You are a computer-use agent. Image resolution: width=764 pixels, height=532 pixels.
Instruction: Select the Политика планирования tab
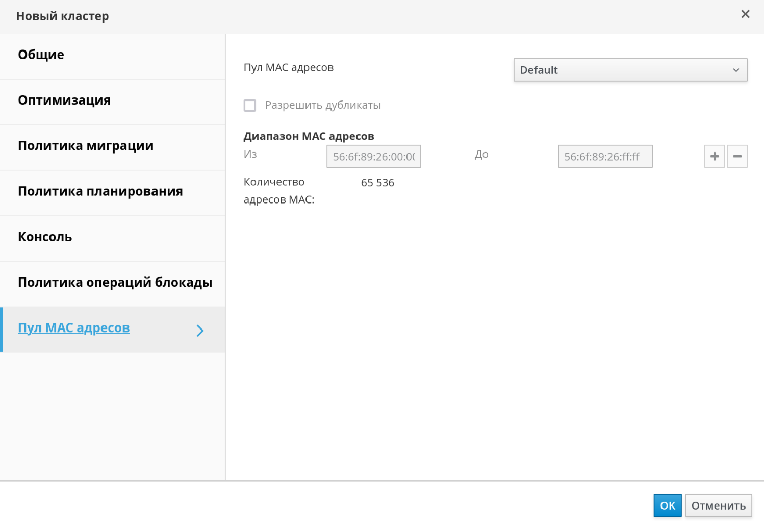pos(100,191)
